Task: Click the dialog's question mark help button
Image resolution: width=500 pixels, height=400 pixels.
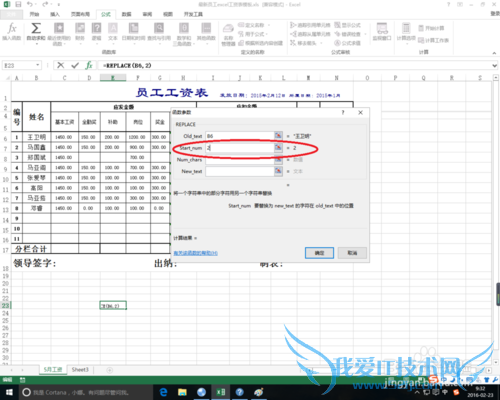Action: (x=343, y=112)
